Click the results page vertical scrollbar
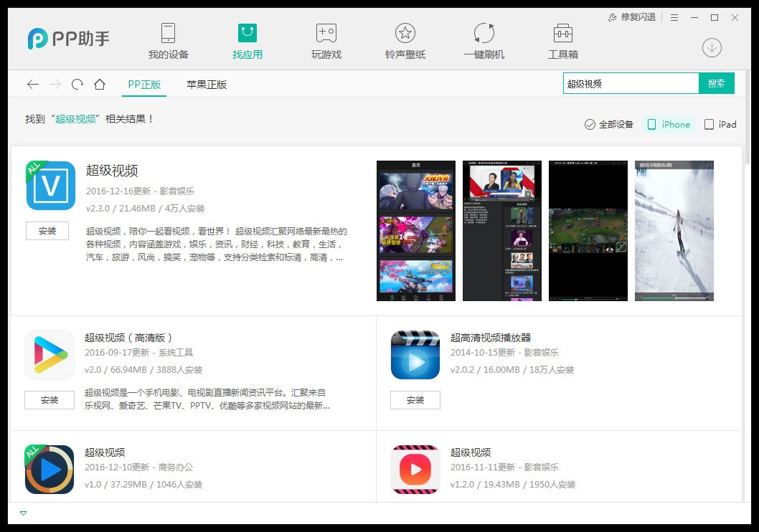 coord(748,116)
